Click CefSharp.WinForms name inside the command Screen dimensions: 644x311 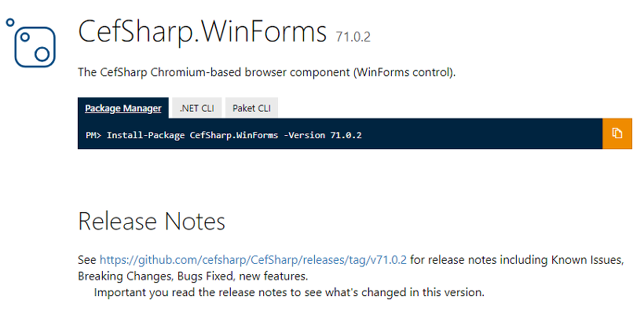pos(234,135)
